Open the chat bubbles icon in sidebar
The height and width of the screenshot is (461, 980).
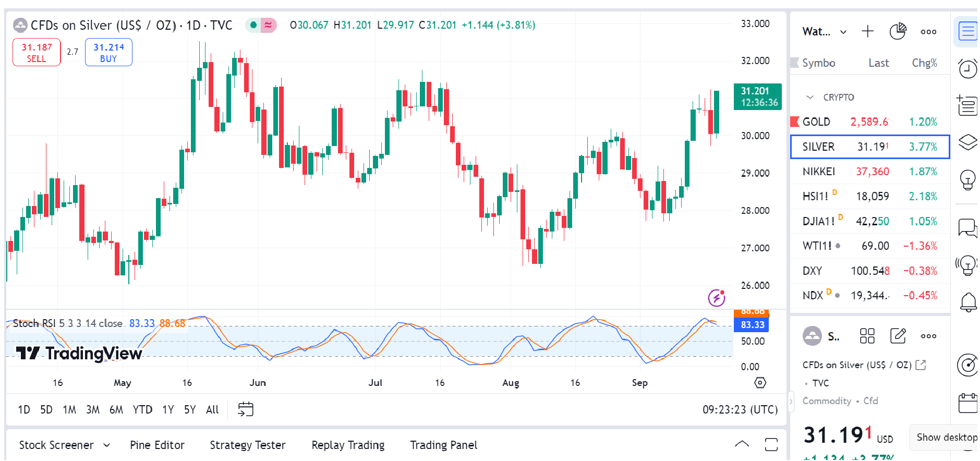click(x=968, y=228)
